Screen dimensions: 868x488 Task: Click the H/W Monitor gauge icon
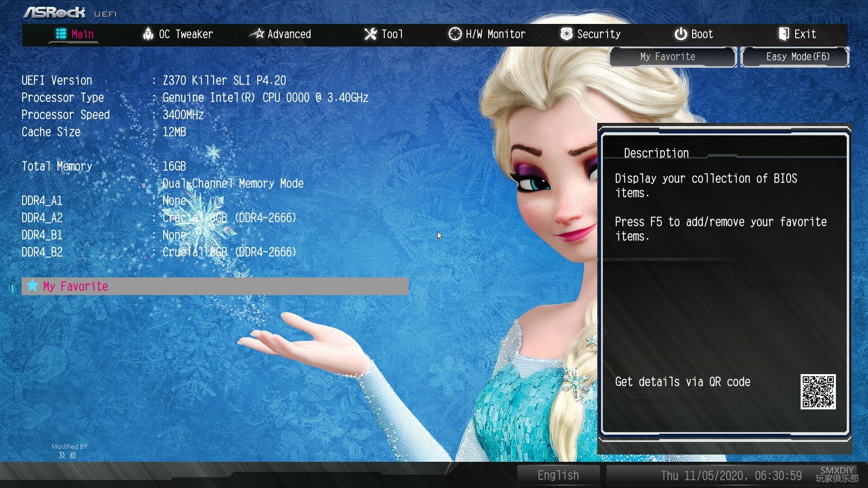pyautogui.click(x=455, y=34)
